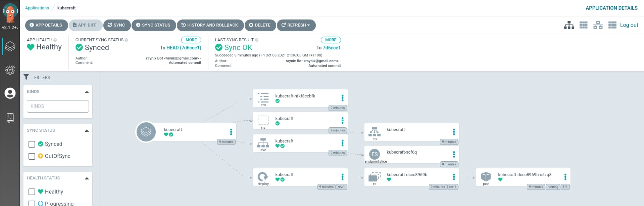
Task: Open Settings gear in sidebar
Action: 10,70
